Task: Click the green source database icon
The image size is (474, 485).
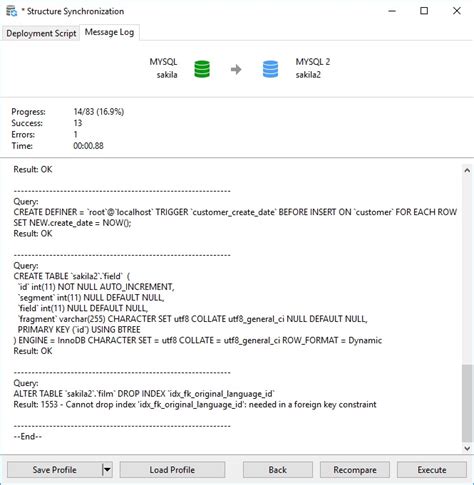Action: 202,69
